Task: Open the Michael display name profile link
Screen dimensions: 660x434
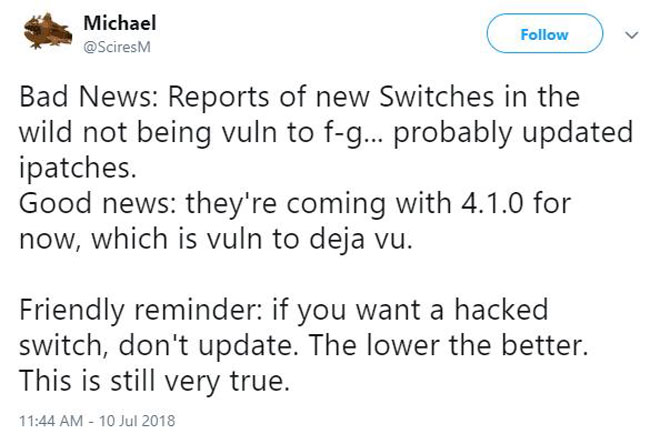Action: click(120, 23)
